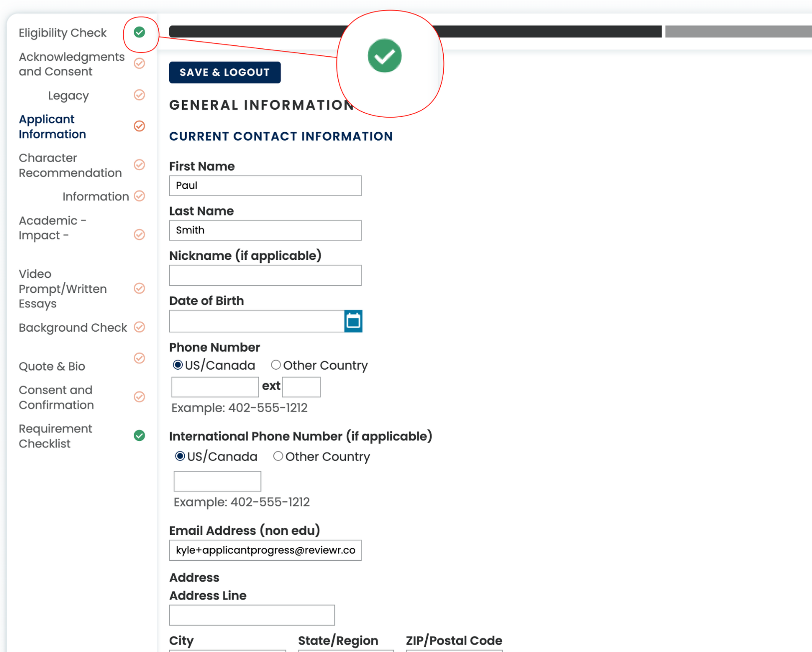Click the Character Recommendation progress circle
The height and width of the screenshot is (652, 812).
[139, 165]
